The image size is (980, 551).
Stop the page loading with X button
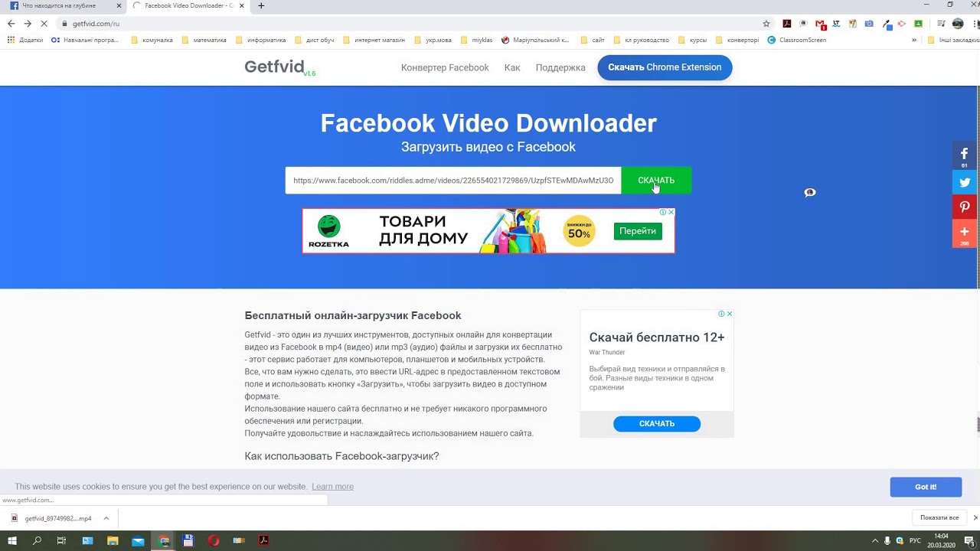(44, 24)
